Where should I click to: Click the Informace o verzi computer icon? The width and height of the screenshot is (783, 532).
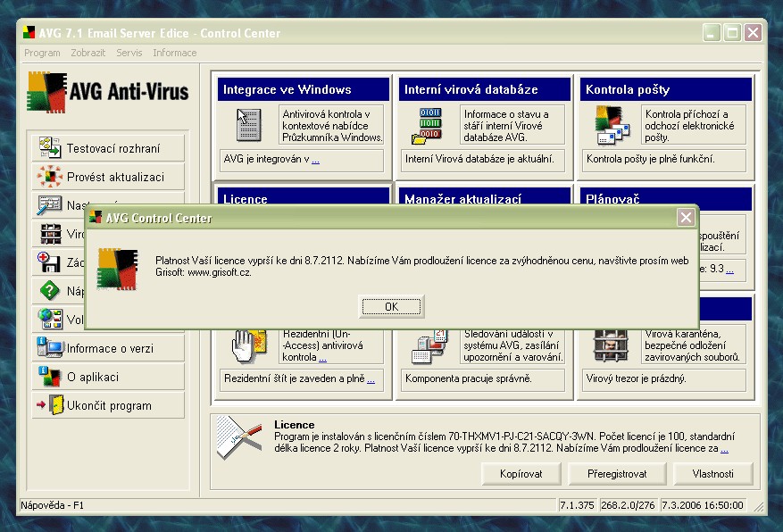point(48,348)
